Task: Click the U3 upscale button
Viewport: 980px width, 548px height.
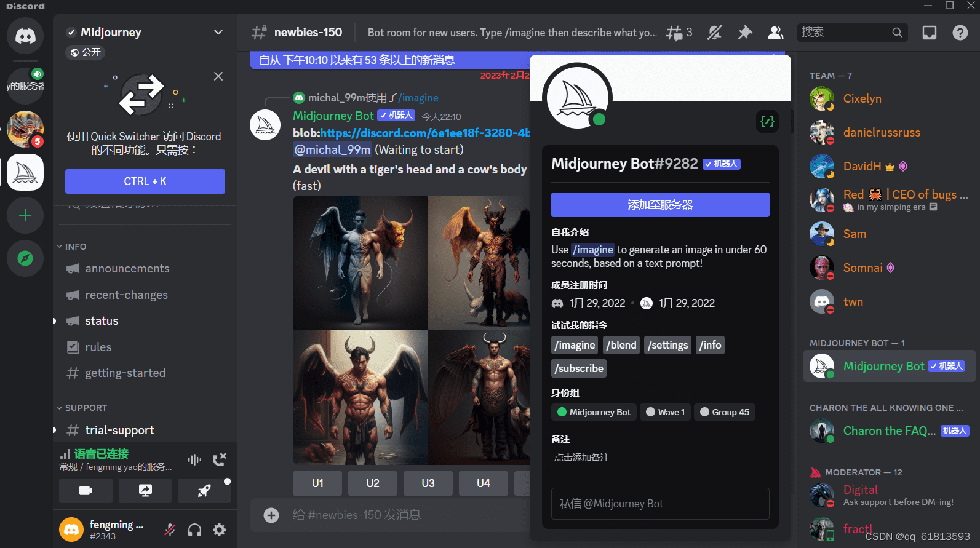Action: [x=428, y=483]
